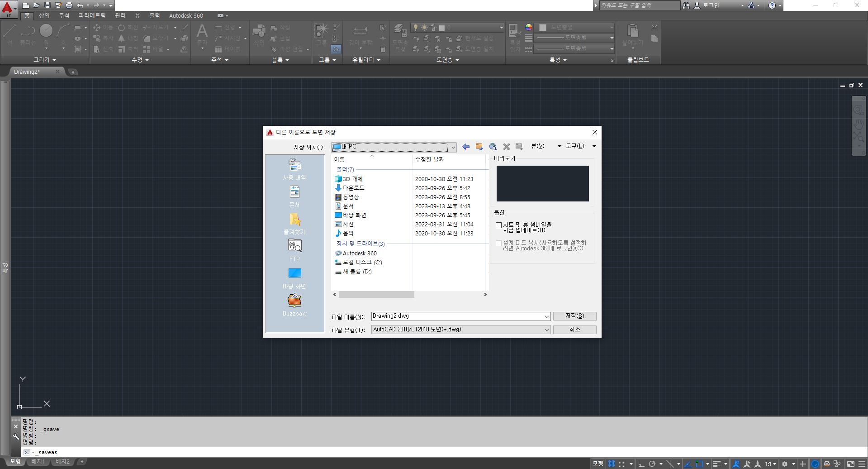868x469 pixels.
Task: Click the command line wrench customize icon
Action: [16, 437]
